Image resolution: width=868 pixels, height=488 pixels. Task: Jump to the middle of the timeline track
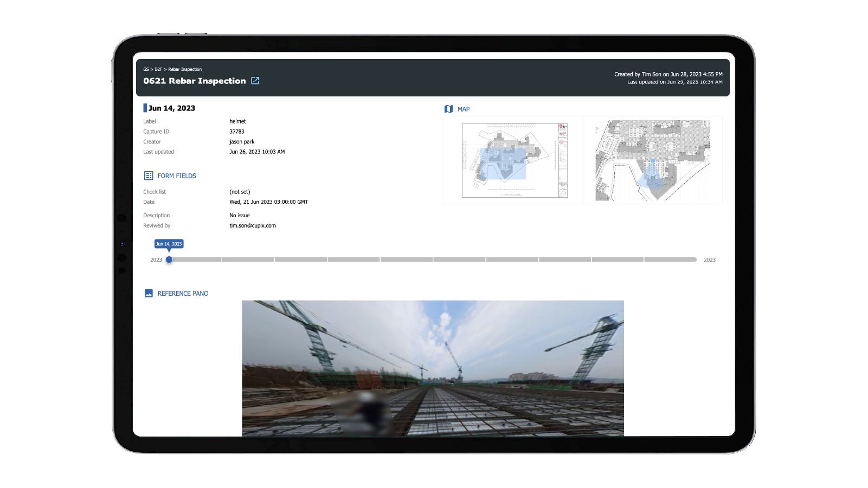(x=433, y=260)
